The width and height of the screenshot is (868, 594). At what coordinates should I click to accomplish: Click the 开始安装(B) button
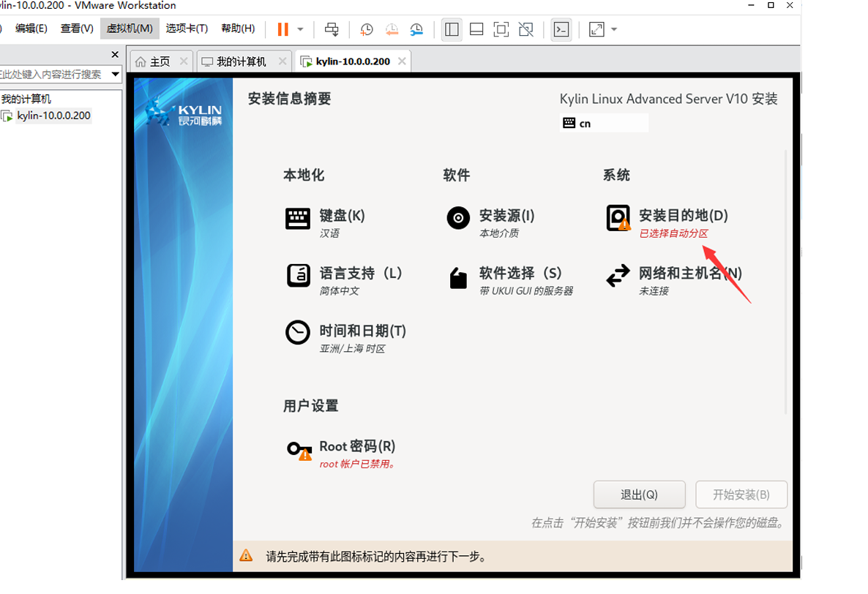741,495
